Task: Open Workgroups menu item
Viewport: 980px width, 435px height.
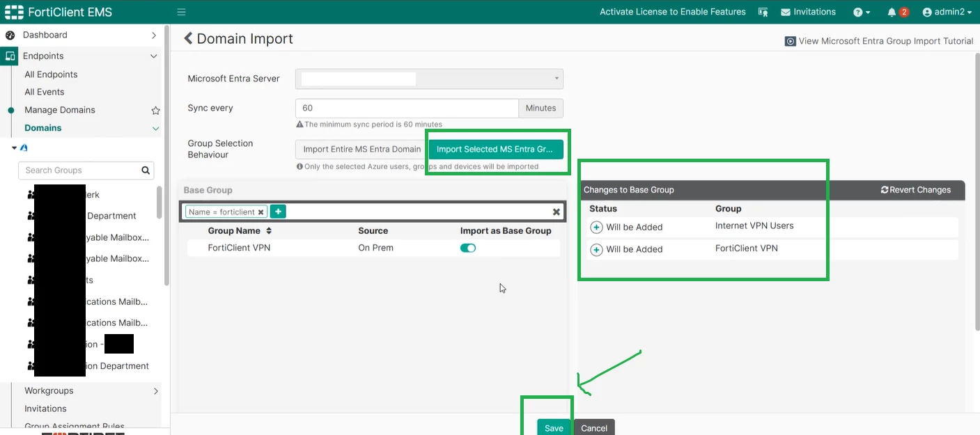Action: [49, 391]
